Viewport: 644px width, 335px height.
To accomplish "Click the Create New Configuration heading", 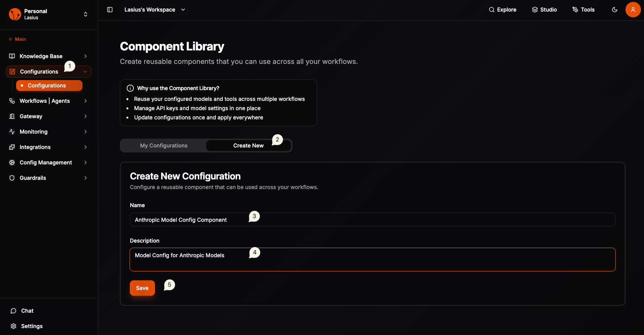I will point(185,176).
